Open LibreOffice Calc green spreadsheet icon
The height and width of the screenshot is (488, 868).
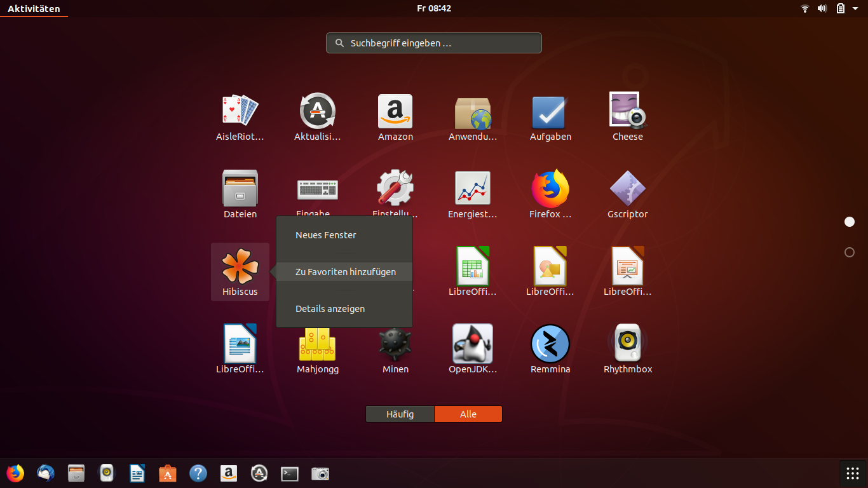[473, 266]
